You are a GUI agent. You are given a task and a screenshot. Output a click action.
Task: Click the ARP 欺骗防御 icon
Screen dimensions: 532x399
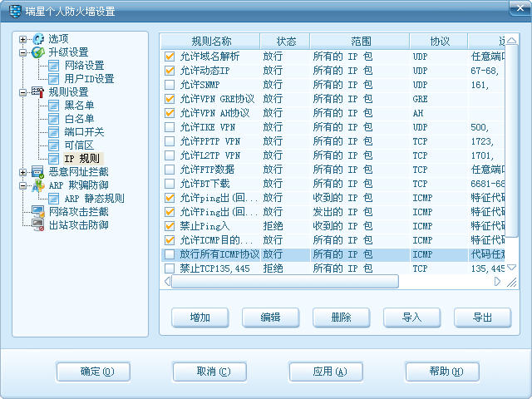(38, 185)
